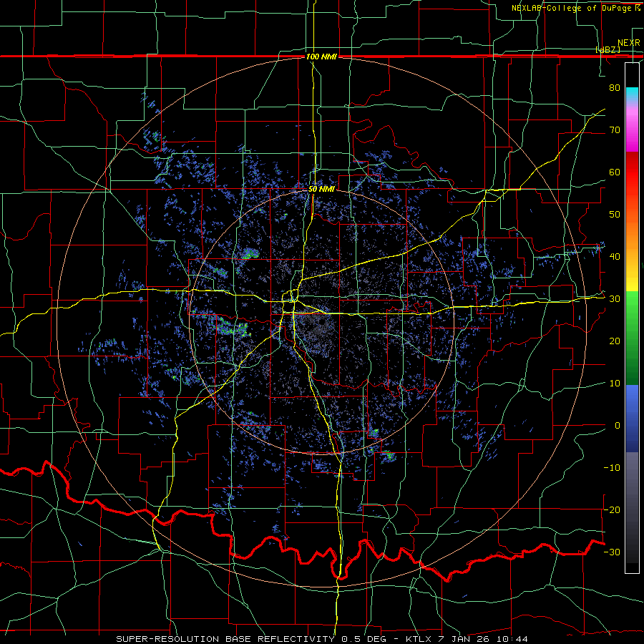Click the -20 value on the dBZ scale

[x=612, y=510]
